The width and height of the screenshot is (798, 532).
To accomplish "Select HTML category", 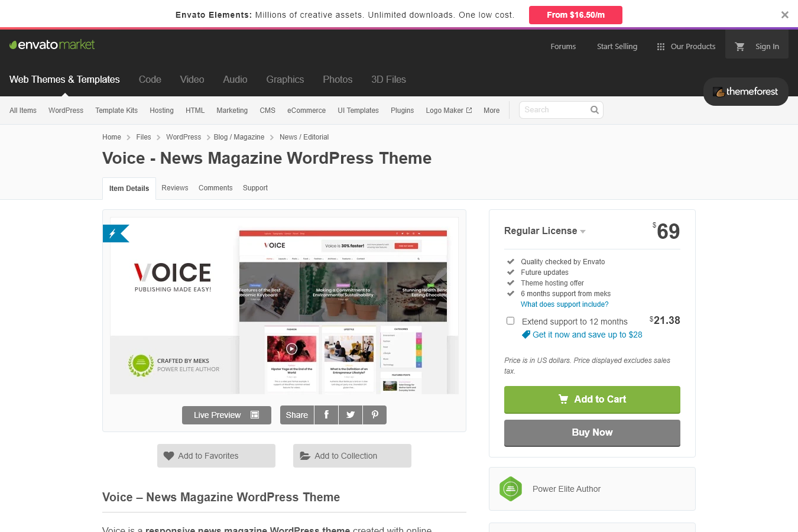I will coord(195,111).
